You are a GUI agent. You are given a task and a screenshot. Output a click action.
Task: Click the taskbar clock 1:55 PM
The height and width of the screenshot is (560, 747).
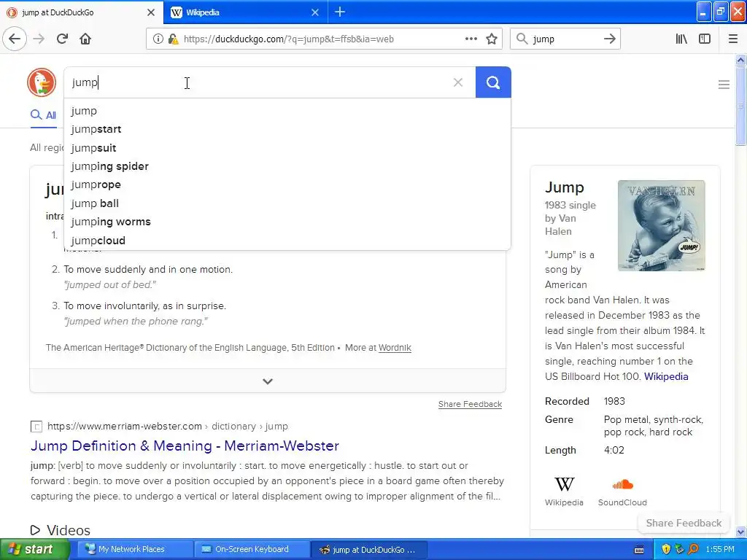point(720,550)
